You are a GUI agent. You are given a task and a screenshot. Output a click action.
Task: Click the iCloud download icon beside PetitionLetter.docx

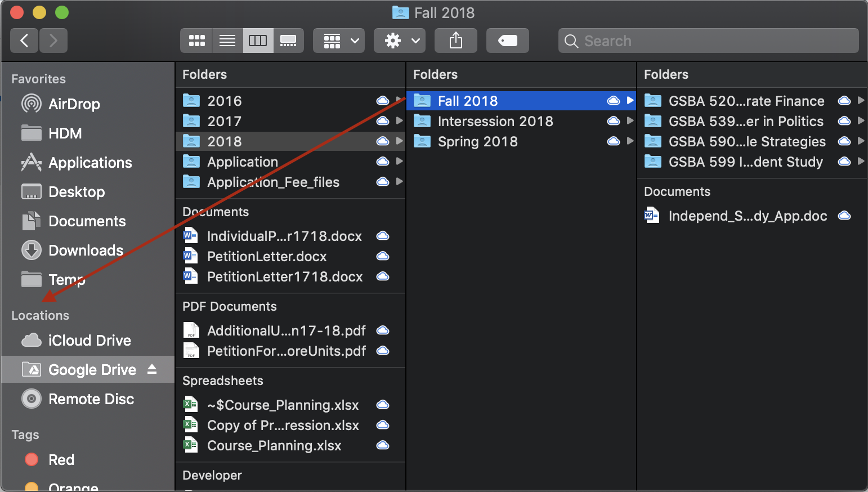[x=383, y=256]
